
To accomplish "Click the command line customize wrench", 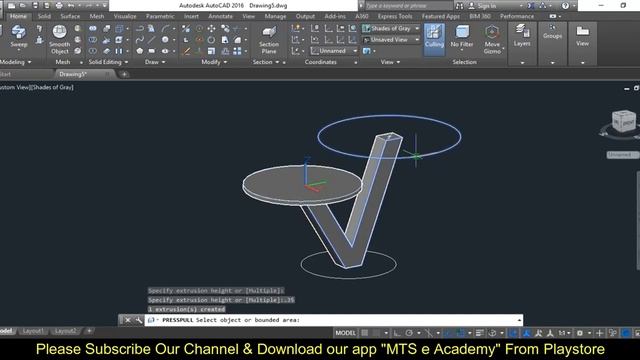I will 138,320.
